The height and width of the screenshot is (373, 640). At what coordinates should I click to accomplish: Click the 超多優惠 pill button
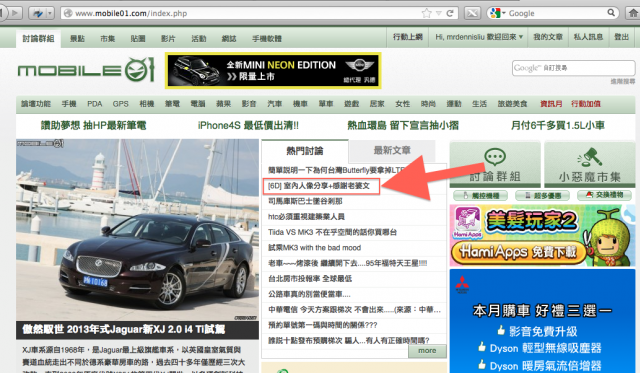click(543, 195)
